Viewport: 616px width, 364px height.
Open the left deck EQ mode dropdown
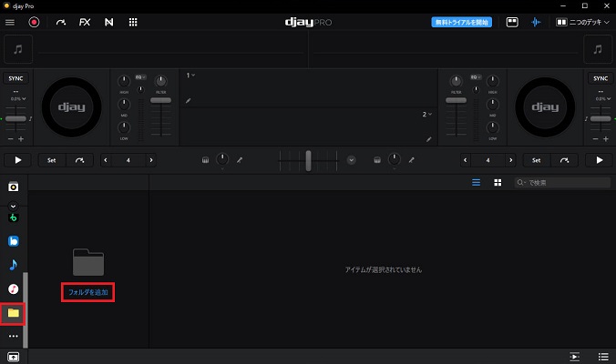coord(140,77)
